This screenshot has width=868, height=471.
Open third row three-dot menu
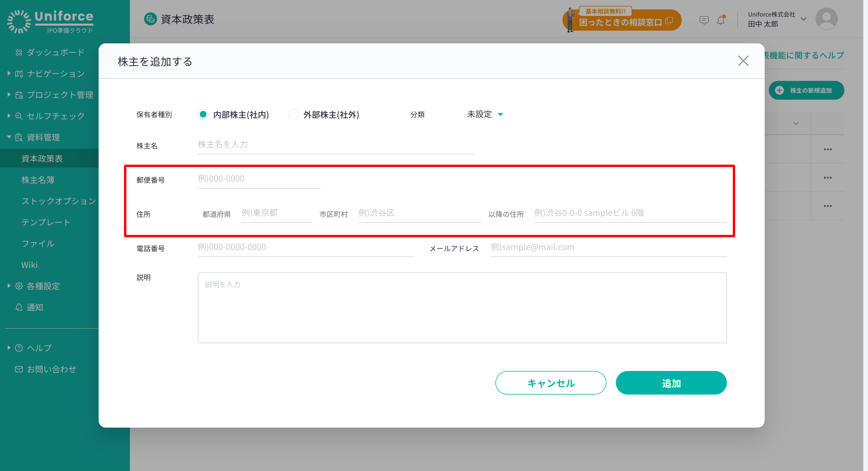click(828, 206)
